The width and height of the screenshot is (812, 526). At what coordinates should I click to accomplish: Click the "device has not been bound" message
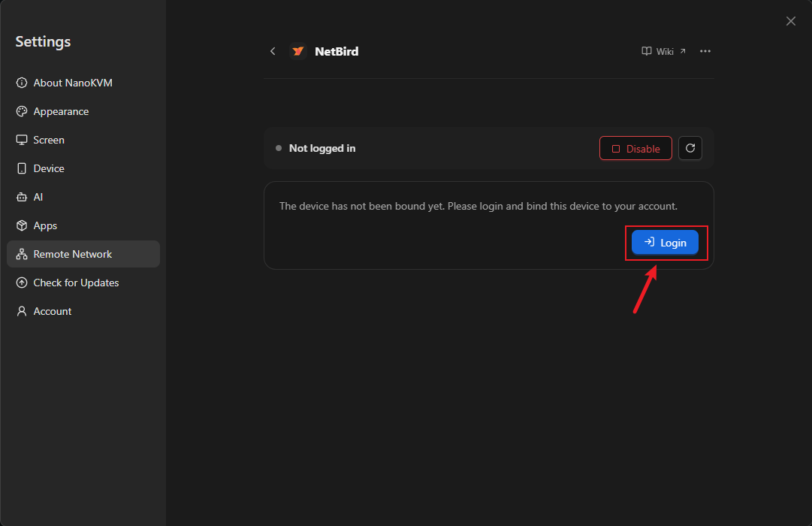(478, 206)
